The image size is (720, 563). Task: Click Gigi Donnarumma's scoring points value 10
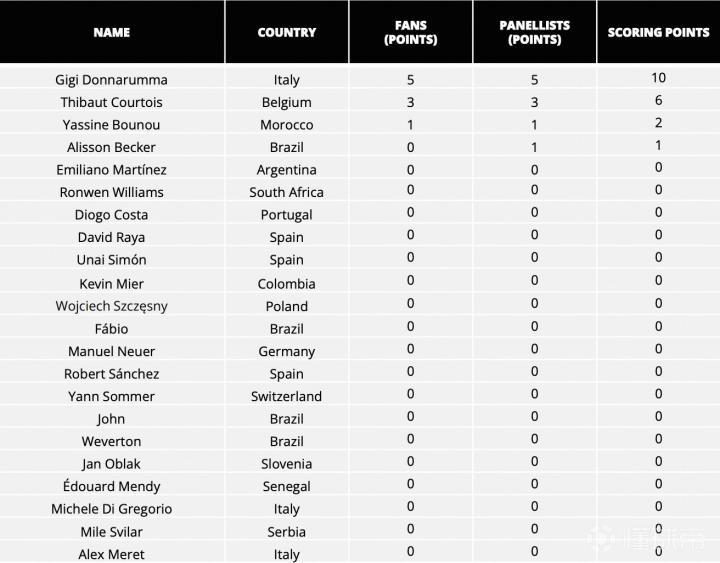pos(658,77)
